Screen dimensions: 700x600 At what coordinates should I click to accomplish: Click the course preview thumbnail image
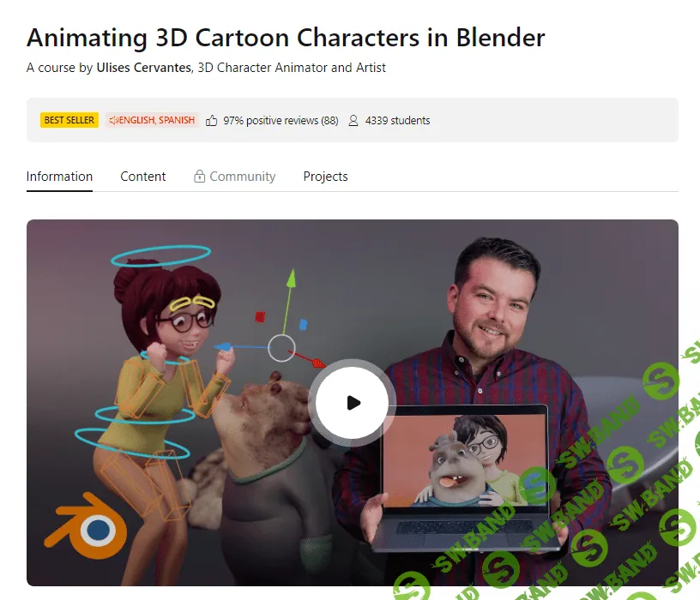pyautogui.click(x=352, y=403)
